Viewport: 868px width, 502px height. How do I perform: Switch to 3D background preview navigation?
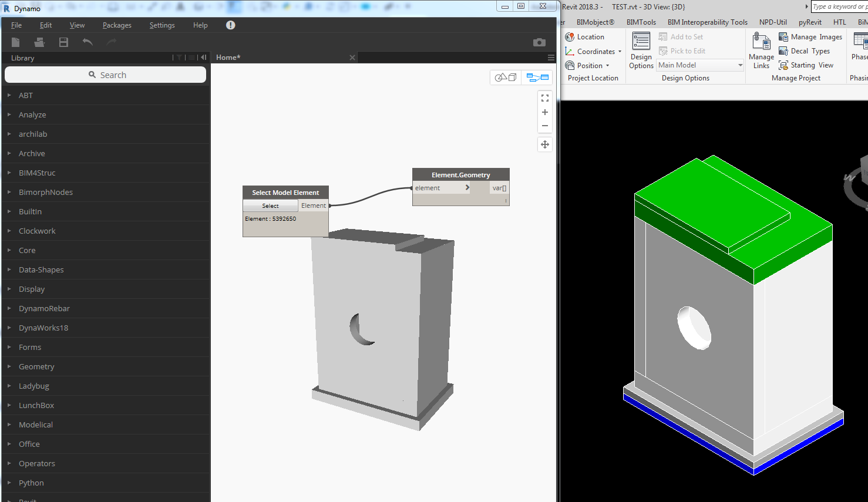(x=506, y=78)
